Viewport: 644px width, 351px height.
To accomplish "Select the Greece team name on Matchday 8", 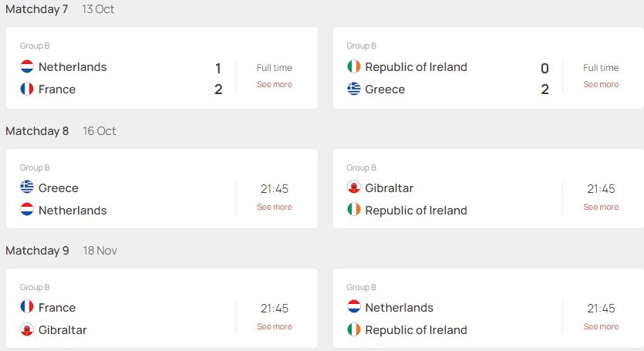I will click(x=59, y=187).
